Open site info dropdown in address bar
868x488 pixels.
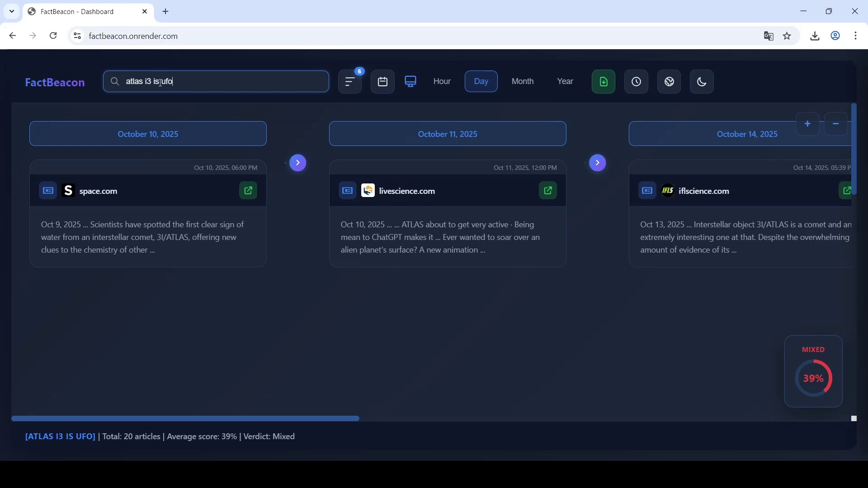[x=77, y=36]
